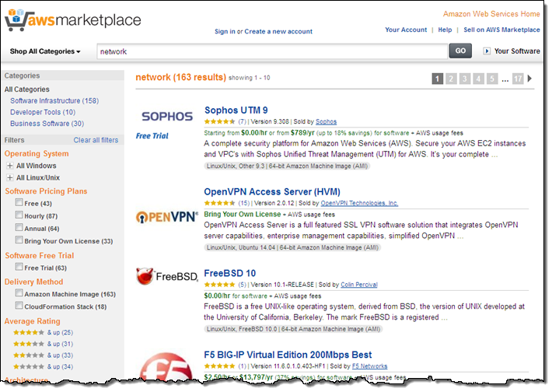The height and width of the screenshot is (392, 552).
Task: Check the Free pricing plan checkbox
Action: (19, 203)
